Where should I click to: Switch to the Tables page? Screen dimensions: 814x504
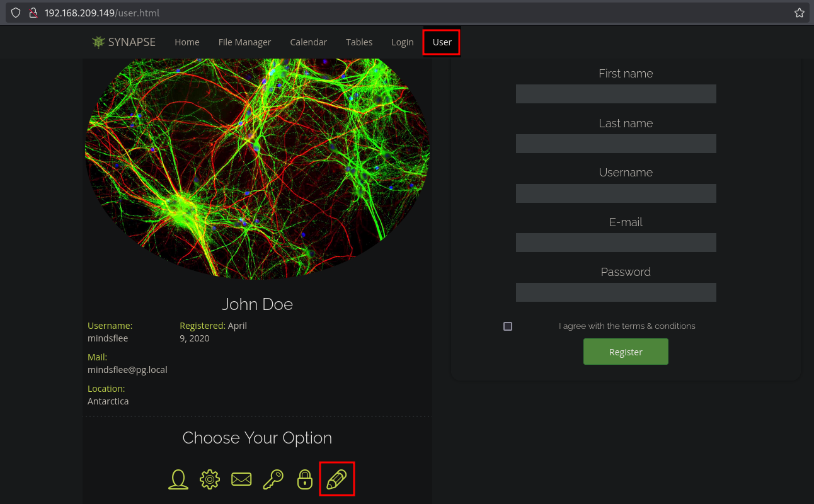[x=359, y=42]
